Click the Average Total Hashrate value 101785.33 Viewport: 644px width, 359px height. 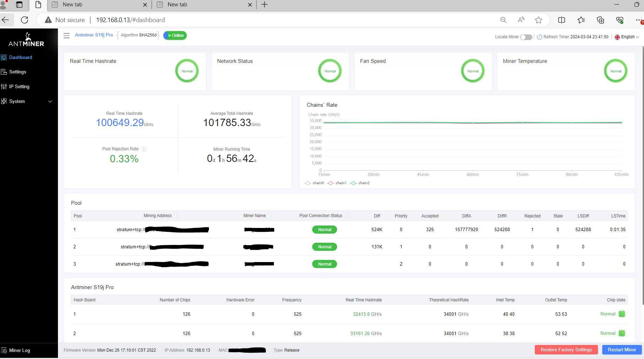coord(227,123)
